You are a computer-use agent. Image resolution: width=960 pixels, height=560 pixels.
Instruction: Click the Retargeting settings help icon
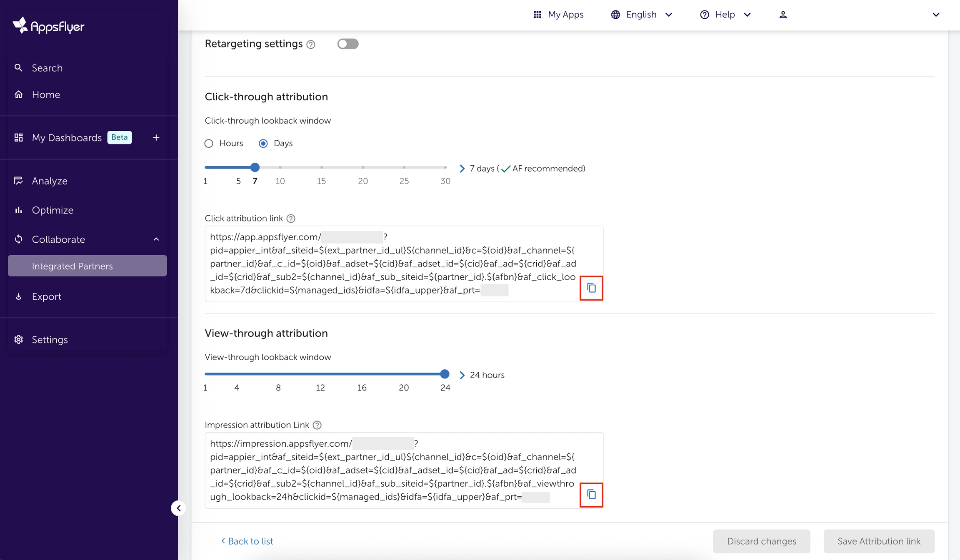(x=311, y=45)
